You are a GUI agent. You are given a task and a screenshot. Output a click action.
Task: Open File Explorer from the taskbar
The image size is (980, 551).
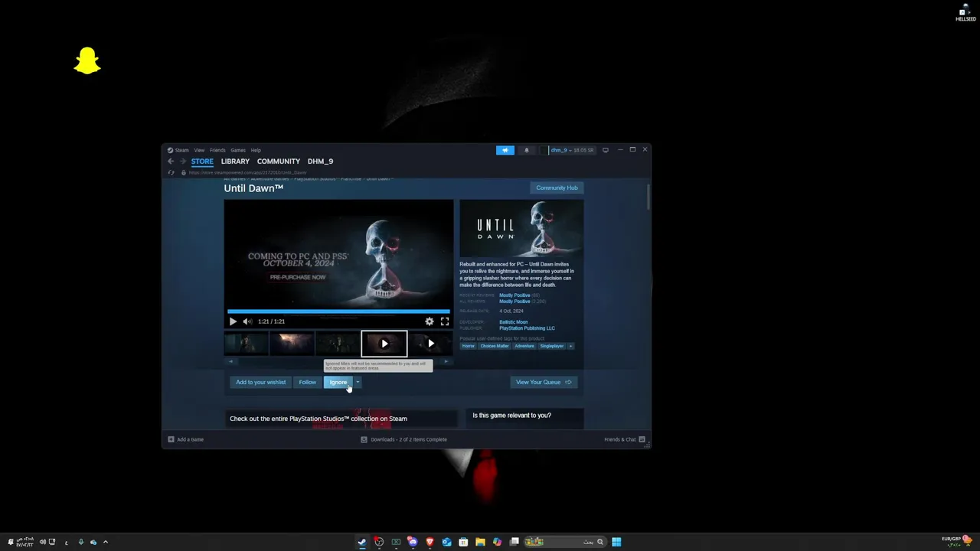point(480,542)
